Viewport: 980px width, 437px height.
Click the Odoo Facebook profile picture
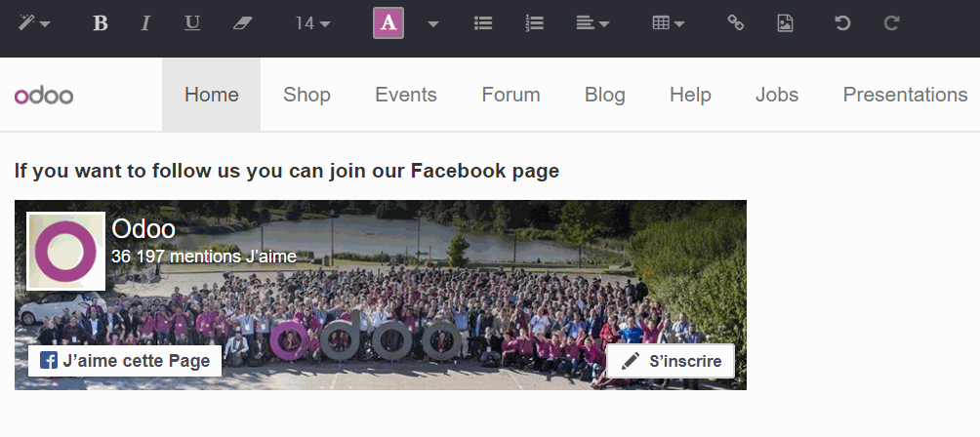[x=65, y=251]
